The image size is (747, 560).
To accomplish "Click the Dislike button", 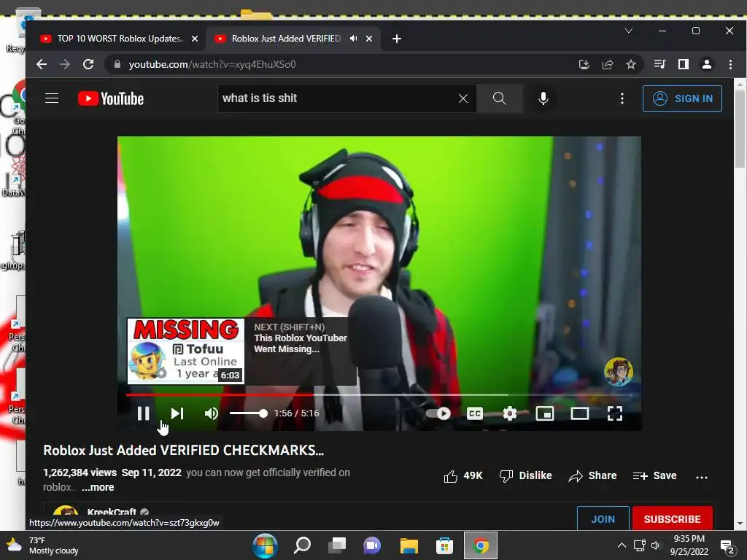I will (x=525, y=475).
